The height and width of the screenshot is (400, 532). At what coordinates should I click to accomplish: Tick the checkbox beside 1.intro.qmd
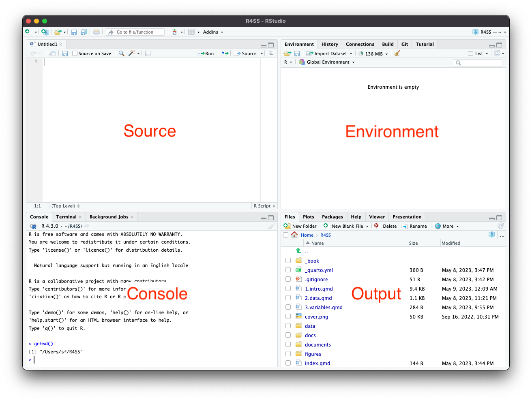click(288, 289)
